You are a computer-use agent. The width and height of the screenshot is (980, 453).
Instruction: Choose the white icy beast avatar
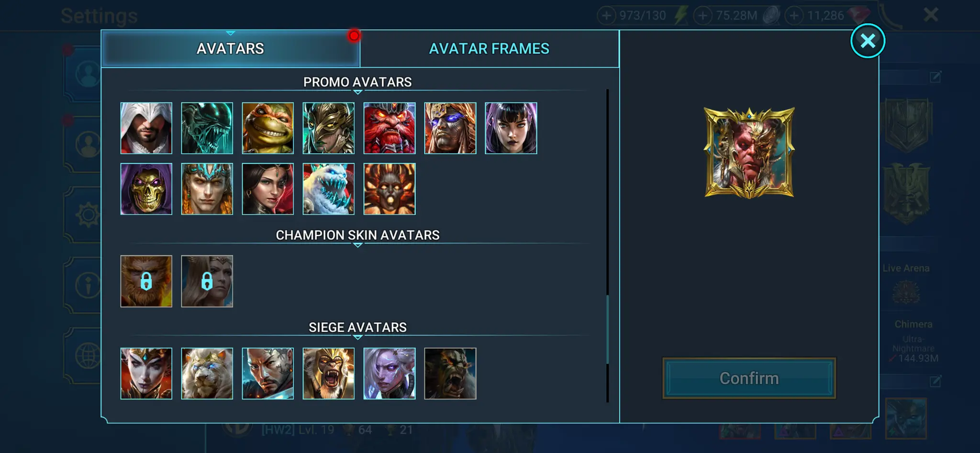[x=328, y=189]
